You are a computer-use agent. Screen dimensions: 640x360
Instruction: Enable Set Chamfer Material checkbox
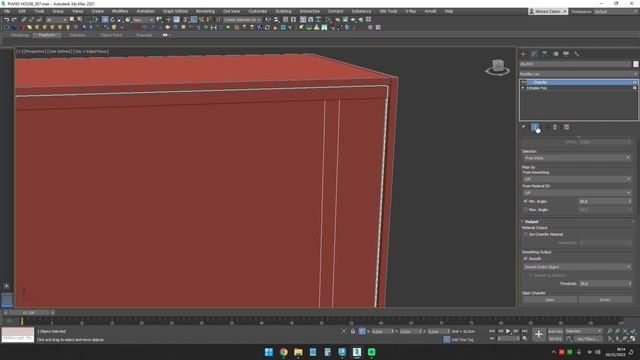point(526,234)
